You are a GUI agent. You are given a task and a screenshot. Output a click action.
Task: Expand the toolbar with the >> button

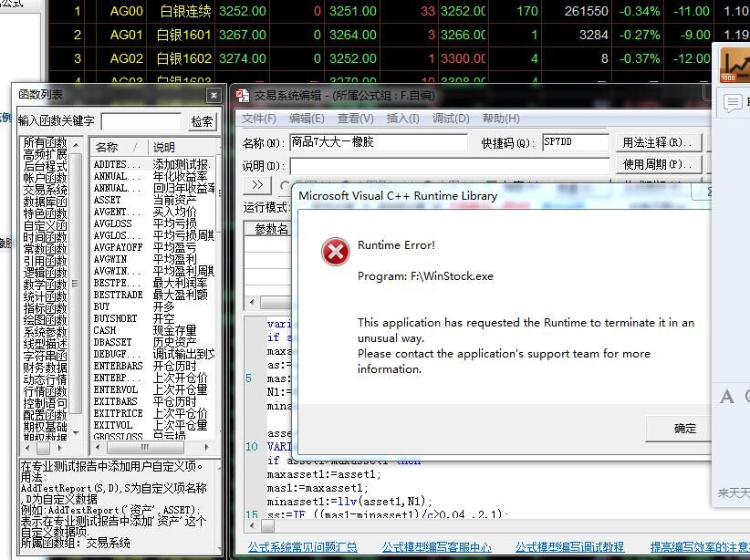[x=257, y=185]
